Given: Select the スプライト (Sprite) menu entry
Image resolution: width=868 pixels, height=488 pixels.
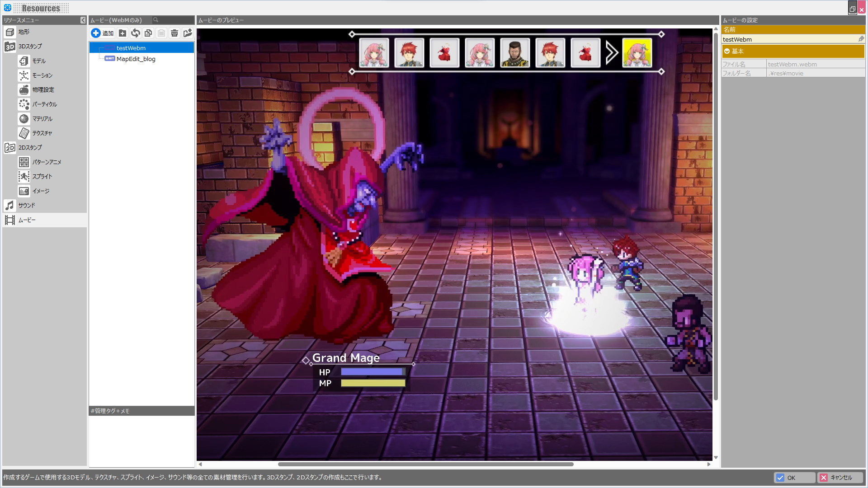Looking at the screenshot, I should point(42,177).
